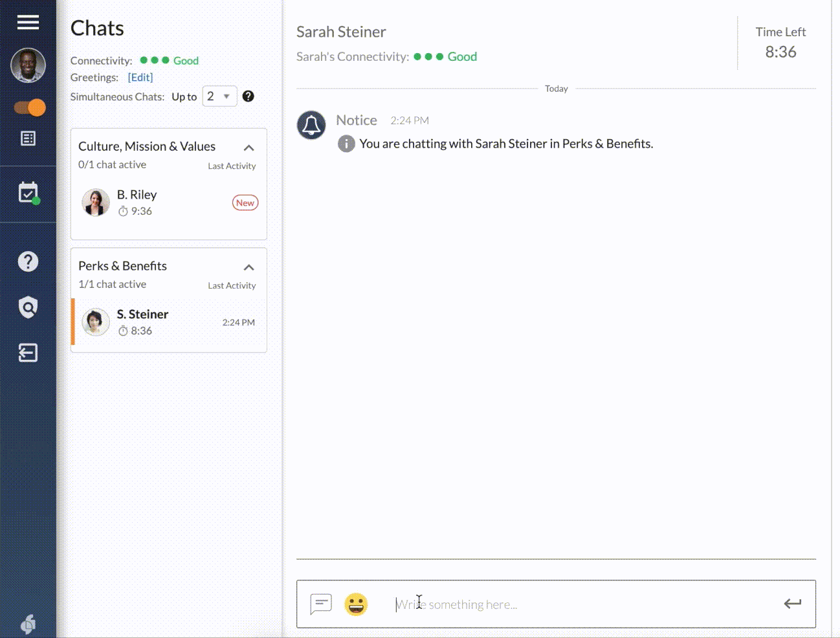The image size is (840, 638).
Task: Click the shield search icon
Action: pos(28,307)
